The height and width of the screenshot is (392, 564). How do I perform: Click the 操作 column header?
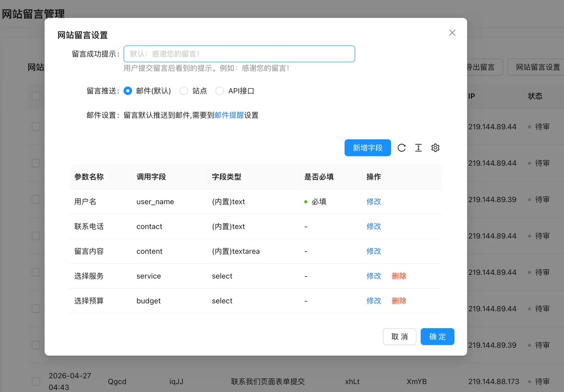[374, 177]
